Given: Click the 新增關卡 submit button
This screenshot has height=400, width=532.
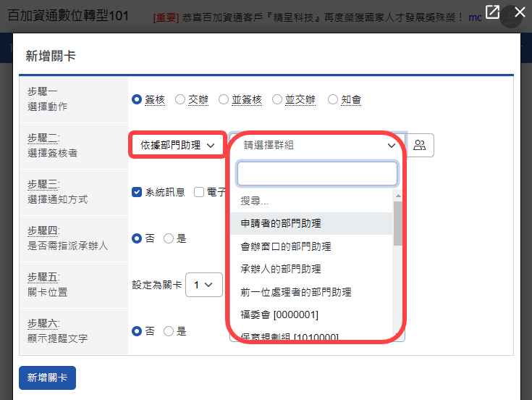Looking at the screenshot, I should tap(48, 378).
